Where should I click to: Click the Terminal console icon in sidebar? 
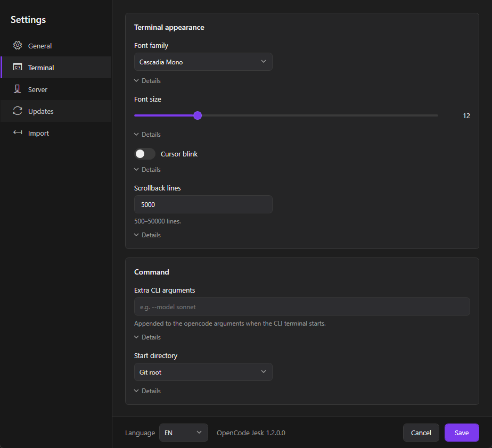[18, 67]
